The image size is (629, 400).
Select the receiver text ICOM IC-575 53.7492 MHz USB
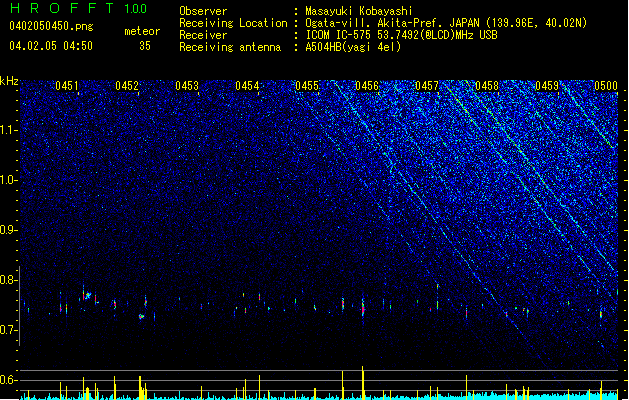[x=402, y=35]
